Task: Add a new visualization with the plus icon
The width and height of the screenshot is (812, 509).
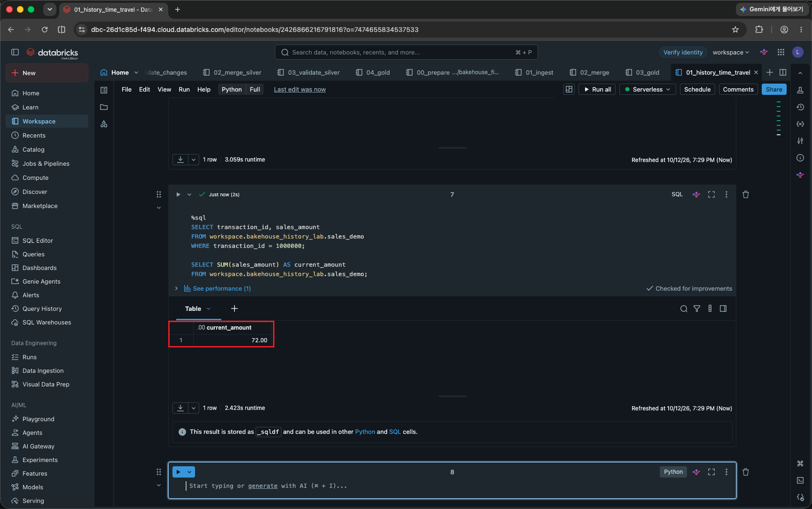Action: coord(234,308)
